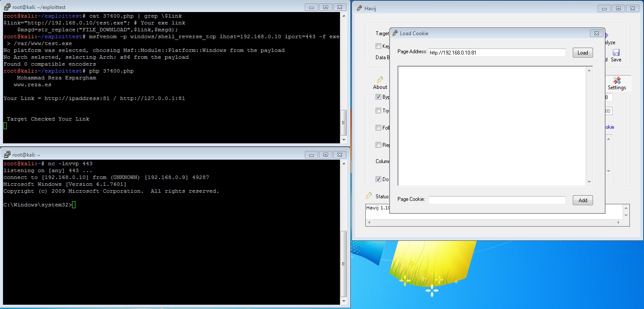Click inside the empty cookie list box
This screenshot has height=309, width=644.
click(x=492, y=126)
